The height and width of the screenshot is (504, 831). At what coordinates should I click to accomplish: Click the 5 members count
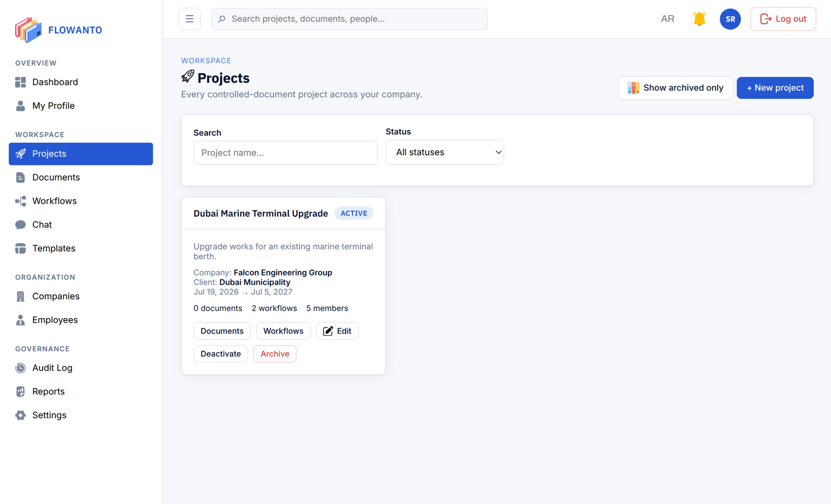click(x=327, y=308)
